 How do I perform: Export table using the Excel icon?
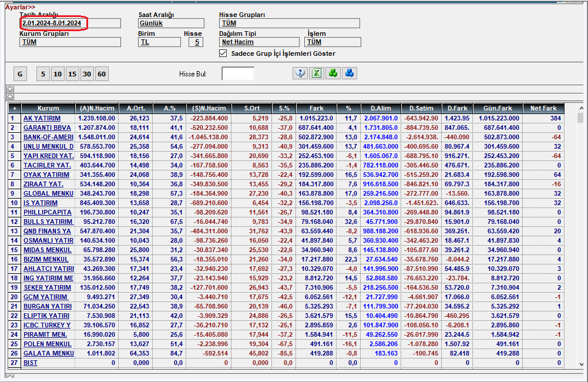pyautogui.click(x=317, y=73)
